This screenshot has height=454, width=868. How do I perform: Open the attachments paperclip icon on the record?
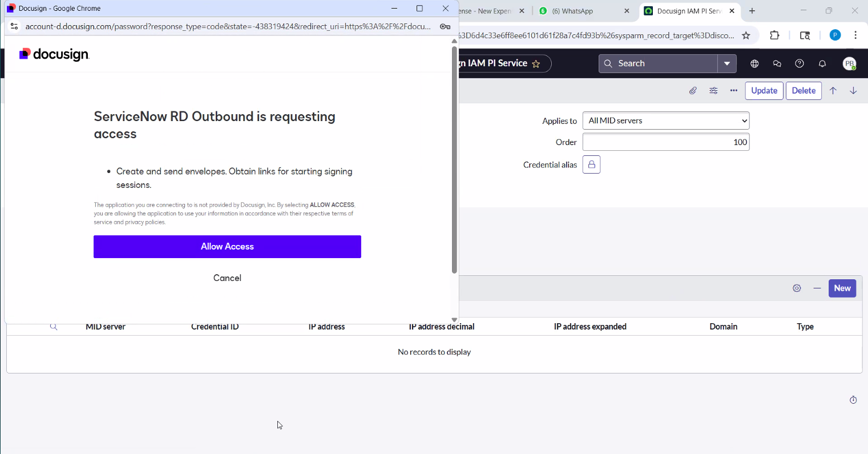(693, 90)
